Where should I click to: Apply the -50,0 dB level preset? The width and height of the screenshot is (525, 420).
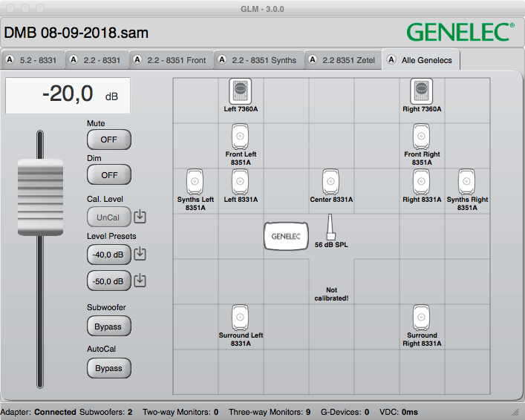(109, 280)
